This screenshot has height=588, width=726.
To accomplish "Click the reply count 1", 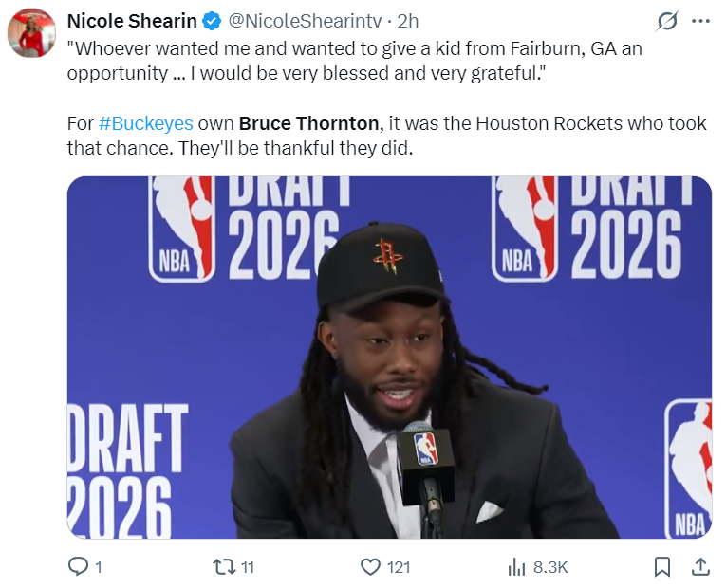I will [x=99, y=567].
